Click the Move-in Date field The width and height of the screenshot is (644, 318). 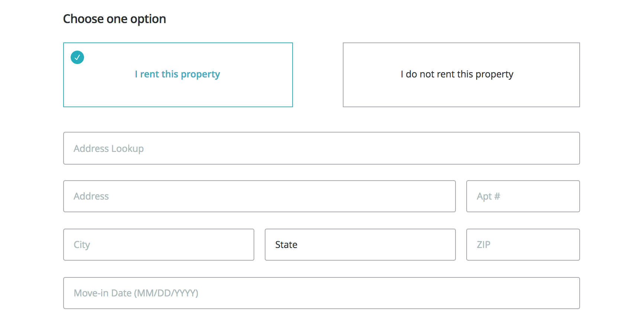(x=321, y=293)
